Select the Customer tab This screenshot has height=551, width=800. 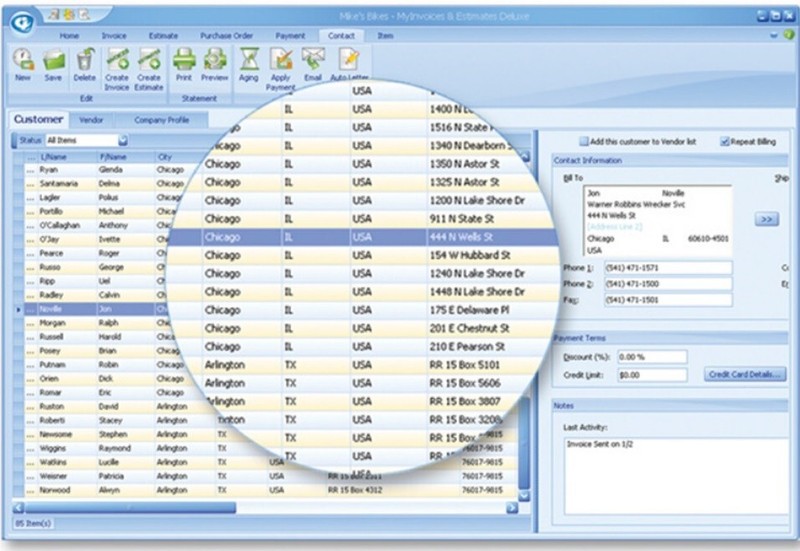[x=38, y=119]
